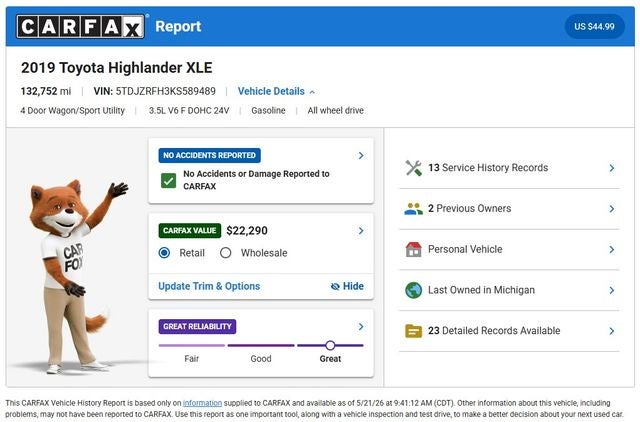The height and width of the screenshot is (422, 640).
Task: Select the Retail value option
Action: pyautogui.click(x=164, y=253)
